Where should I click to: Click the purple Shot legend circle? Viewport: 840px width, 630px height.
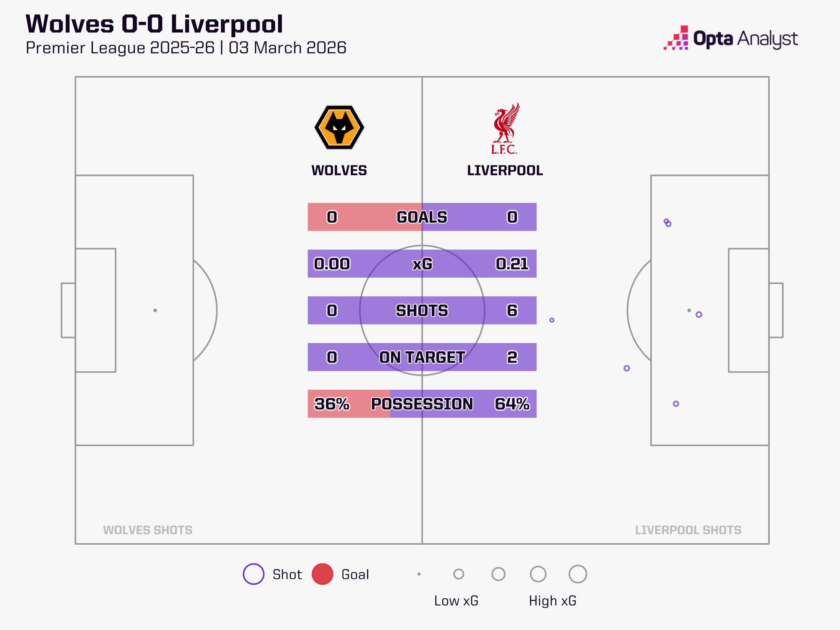(254, 574)
